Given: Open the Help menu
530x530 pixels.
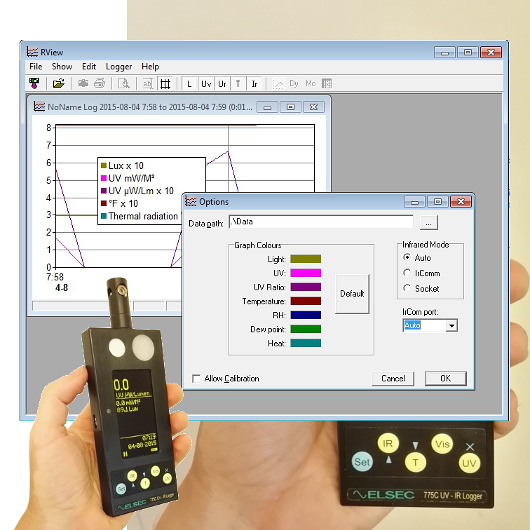Looking at the screenshot, I should pos(150,67).
